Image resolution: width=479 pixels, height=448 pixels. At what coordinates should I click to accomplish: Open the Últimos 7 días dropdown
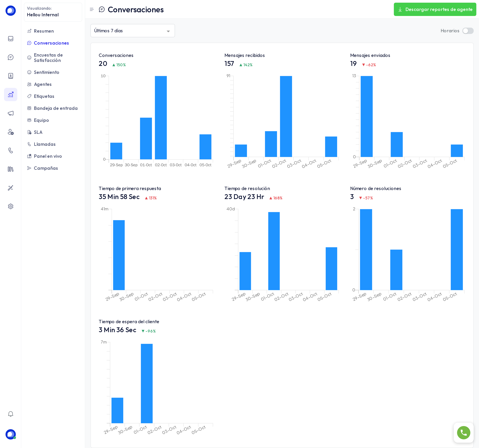tap(133, 31)
